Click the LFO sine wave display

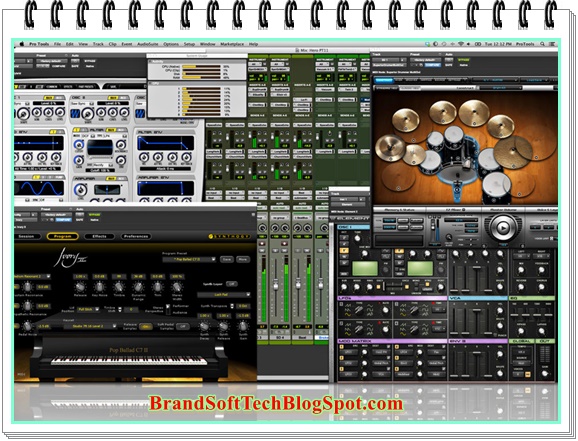40,188
